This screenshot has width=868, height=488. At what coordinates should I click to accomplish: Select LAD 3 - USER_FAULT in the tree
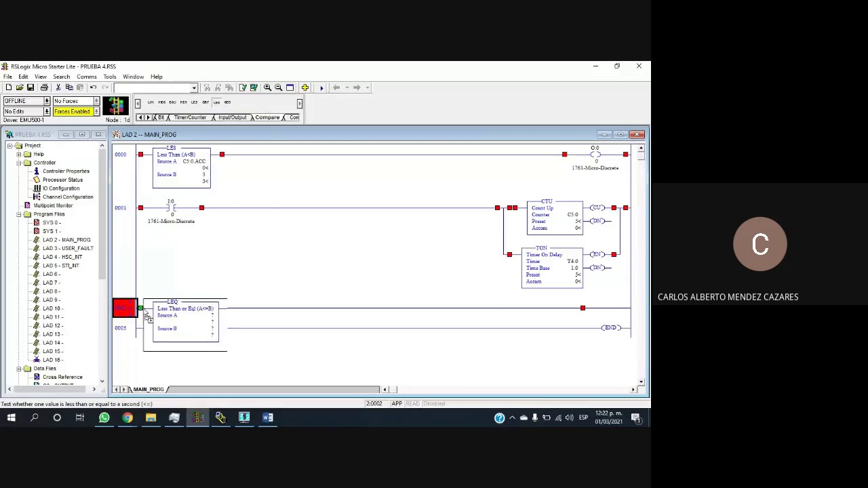[68, 249]
